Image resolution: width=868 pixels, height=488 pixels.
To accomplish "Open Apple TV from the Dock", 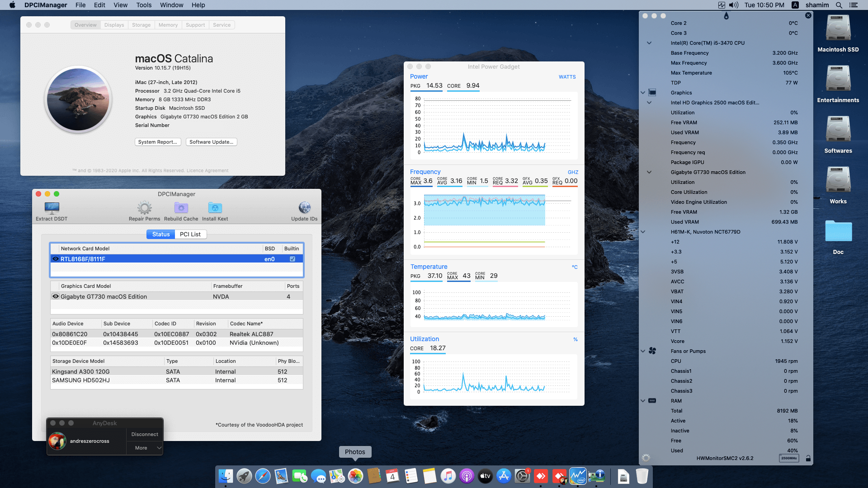I will (x=485, y=476).
